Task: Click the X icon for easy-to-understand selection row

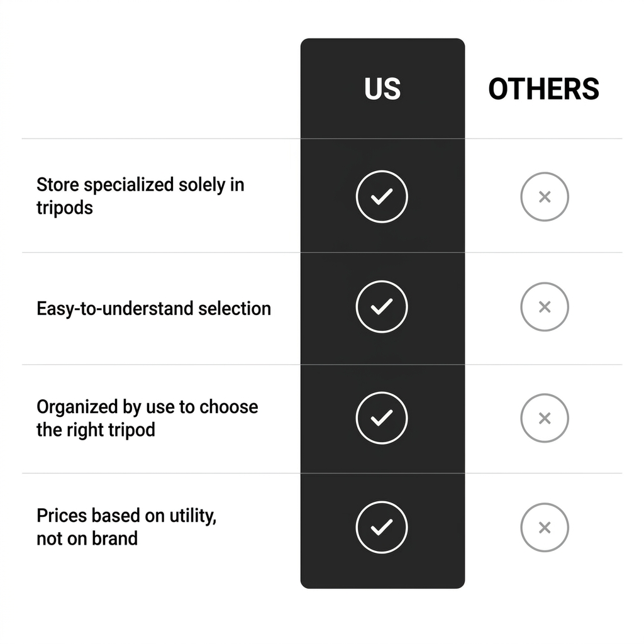Action: pos(545,307)
